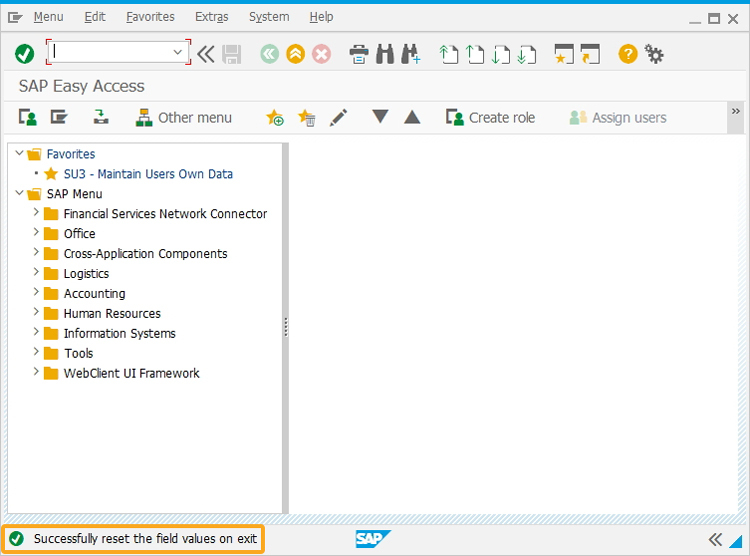Image resolution: width=750 pixels, height=556 pixels.
Task: Click the double-arrow collapse command field icon
Action: (206, 54)
